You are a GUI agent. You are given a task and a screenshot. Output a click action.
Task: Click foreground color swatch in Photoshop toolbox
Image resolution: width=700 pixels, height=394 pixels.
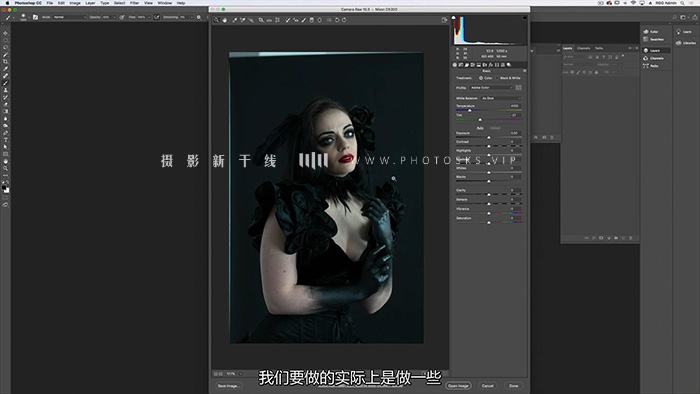(4, 188)
